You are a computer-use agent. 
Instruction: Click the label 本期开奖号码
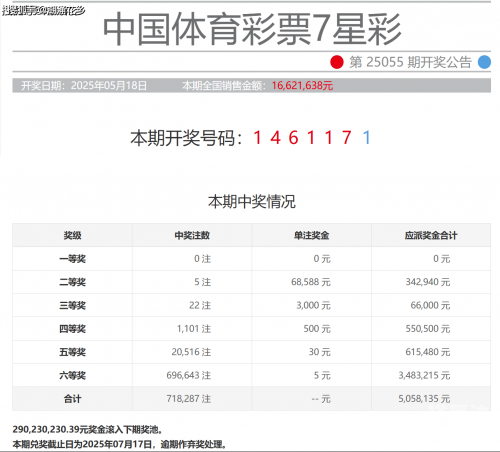(x=183, y=138)
